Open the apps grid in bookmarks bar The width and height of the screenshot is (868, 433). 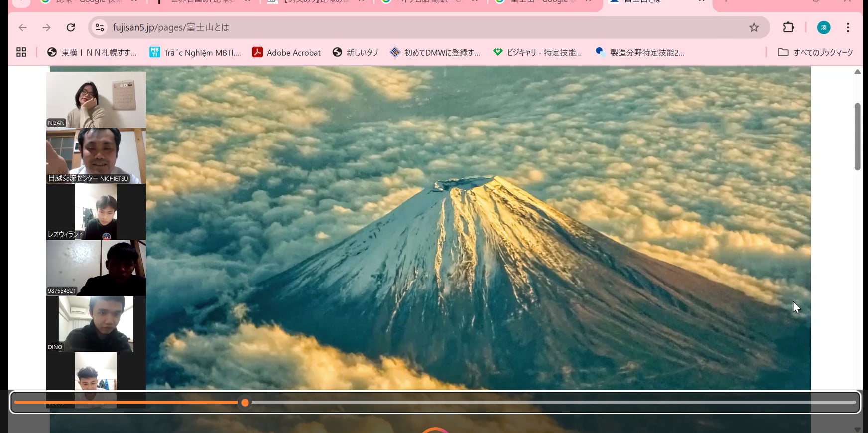(x=21, y=52)
